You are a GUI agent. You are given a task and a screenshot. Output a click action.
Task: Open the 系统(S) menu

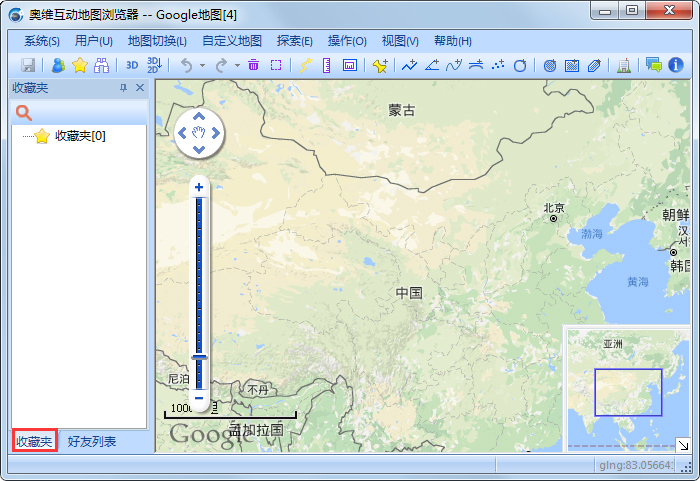pyautogui.click(x=42, y=41)
